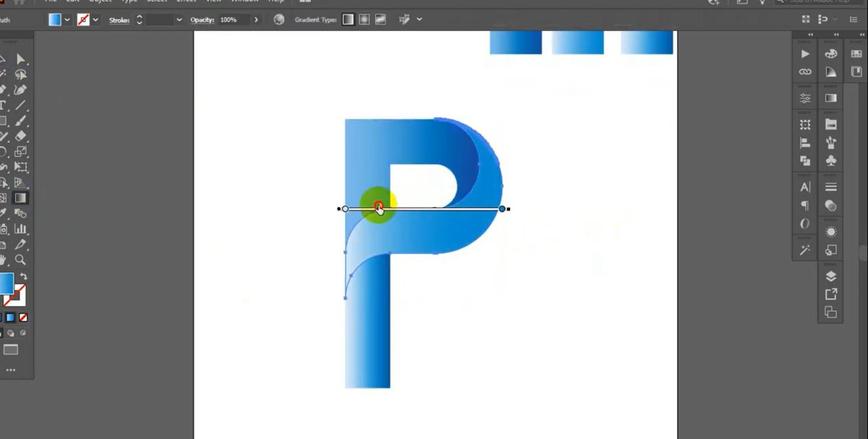Viewport: 868px width, 439px height.
Task: Choose Linear gradient type
Action: tap(349, 20)
